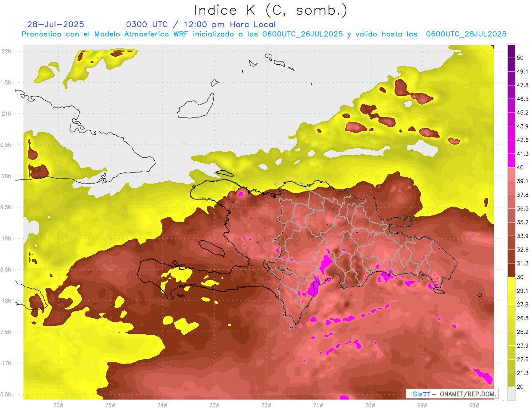Click the blue "SisTT" logo text
The width and height of the screenshot is (532, 411).
(421, 394)
